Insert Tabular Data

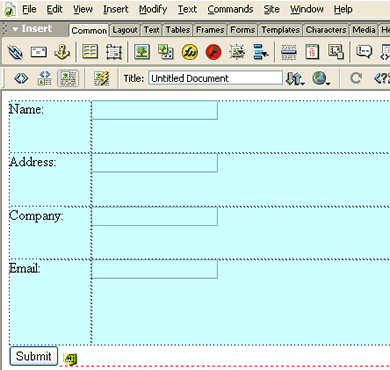pyautogui.click(x=336, y=52)
